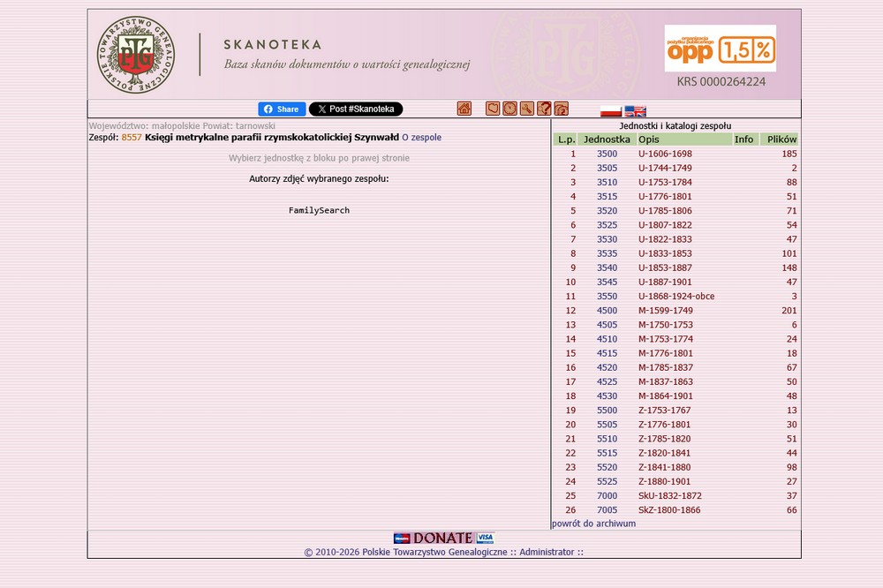Open unit 7005 SkZ-1800-1866
883x588 pixels.
[x=607, y=510]
